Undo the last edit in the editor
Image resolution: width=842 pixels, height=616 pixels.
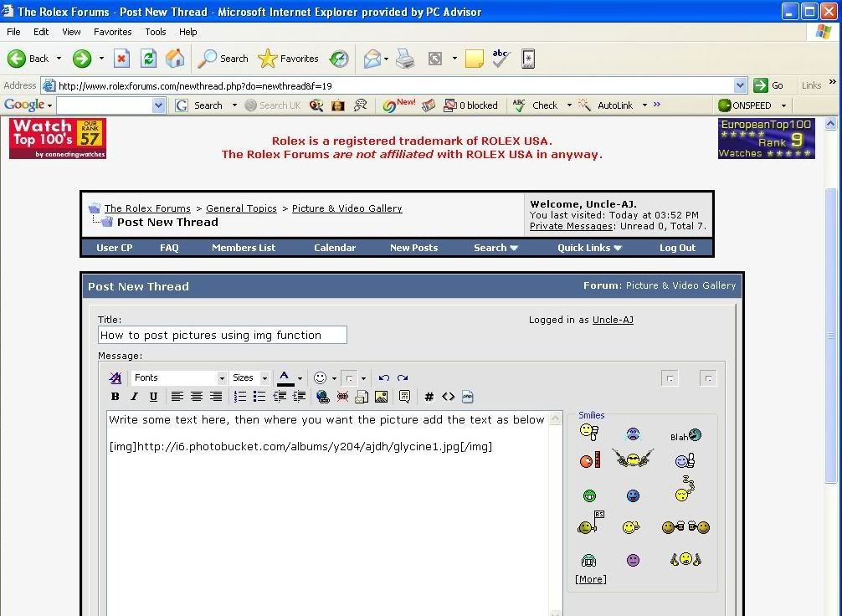coord(383,378)
